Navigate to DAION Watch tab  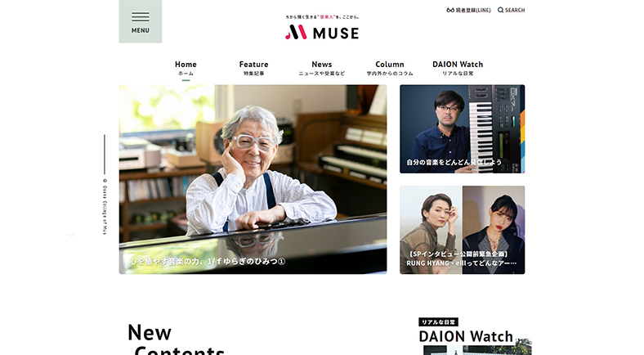click(x=458, y=68)
